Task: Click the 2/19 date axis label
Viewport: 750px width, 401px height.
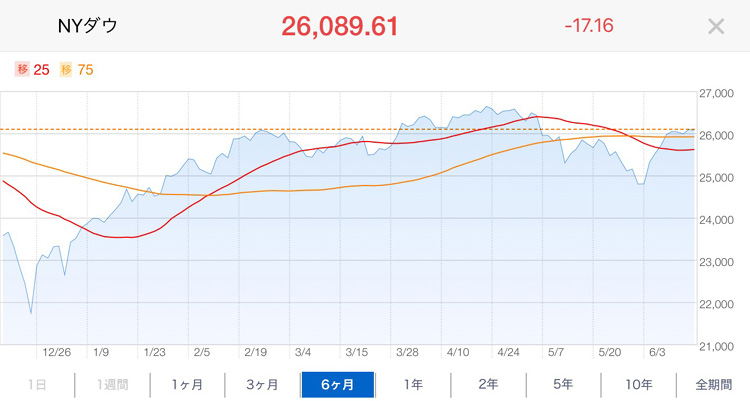Action: click(x=255, y=353)
